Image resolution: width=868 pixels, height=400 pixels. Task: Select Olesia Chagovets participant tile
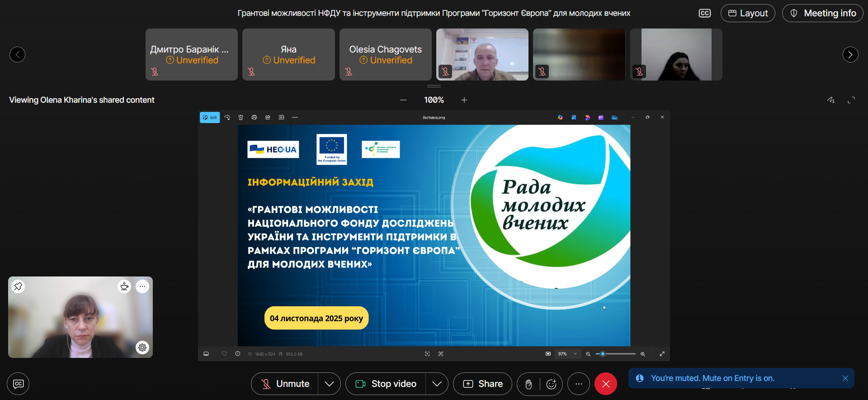pos(386,55)
